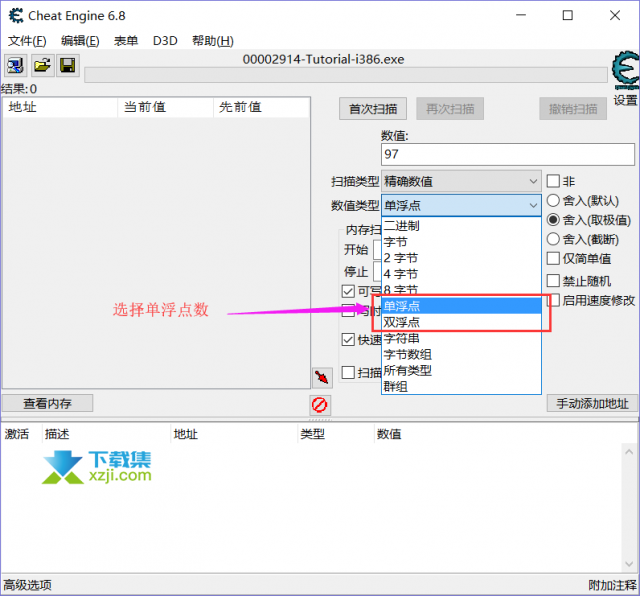Expand the 扫描类型 dropdown
Viewport: 640px width, 596px height.
461,181
